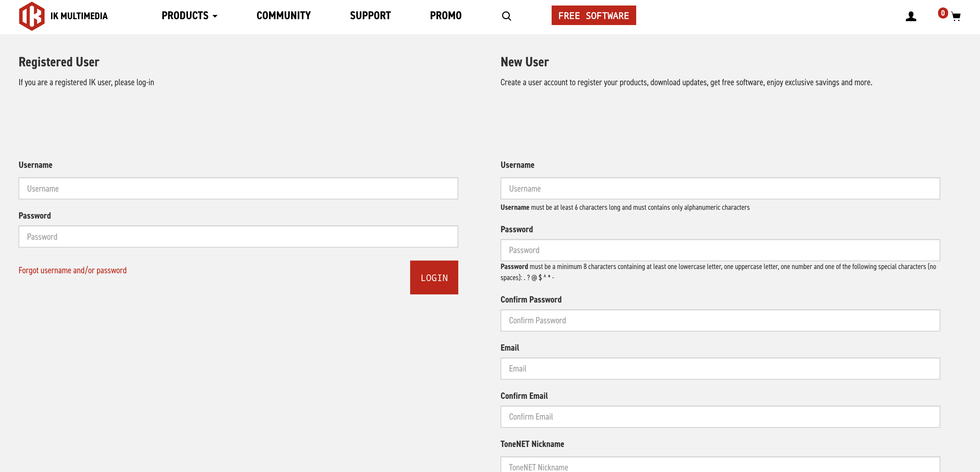Expand the Products dropdown menu

point(189,16)
